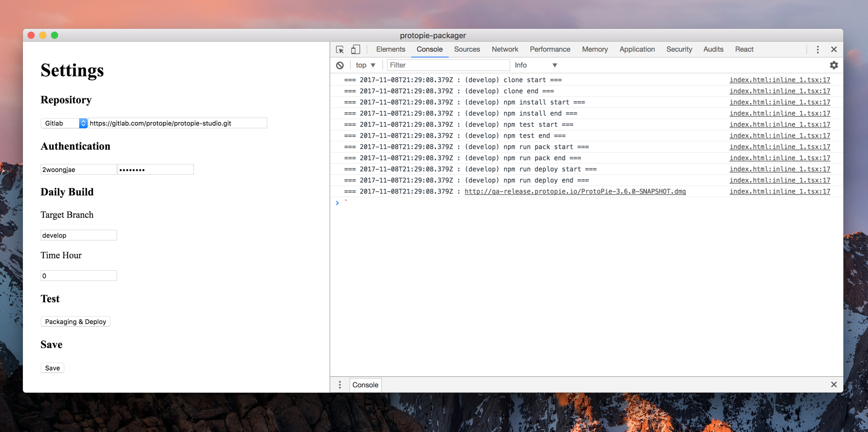Screen dimensions: 868x432
Task: Click the Packaging & Deploy button
Action: [75, 321]
